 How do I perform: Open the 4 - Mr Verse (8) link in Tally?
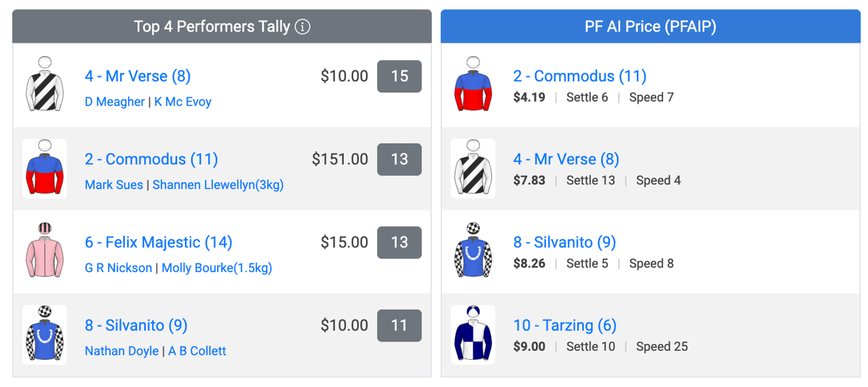click(x=138, y=76)
